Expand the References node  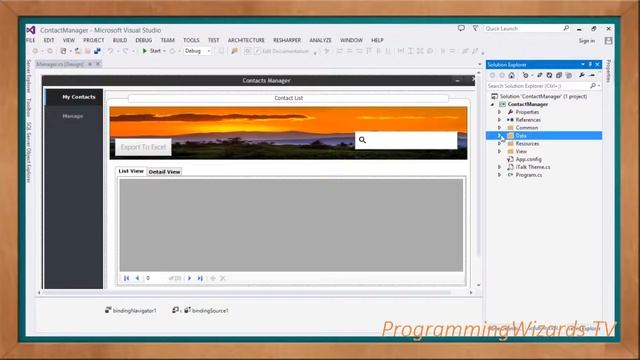(499, 120)
